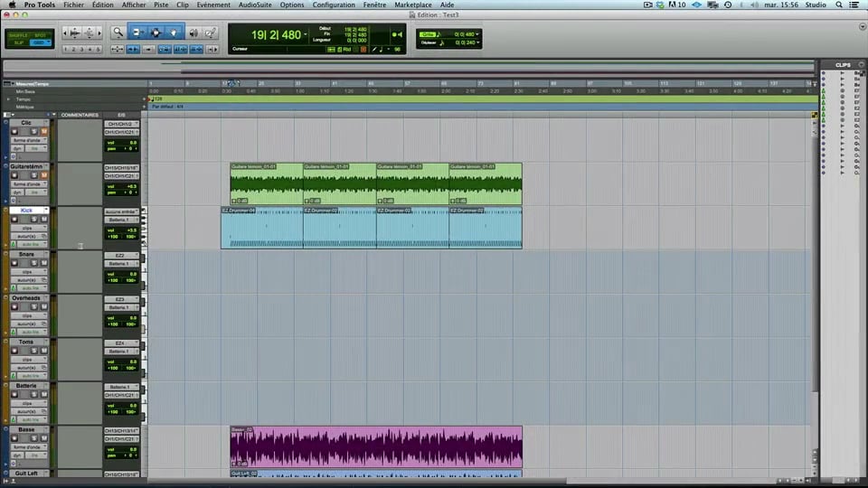Record-enable the Kick track

click(14, 219)
